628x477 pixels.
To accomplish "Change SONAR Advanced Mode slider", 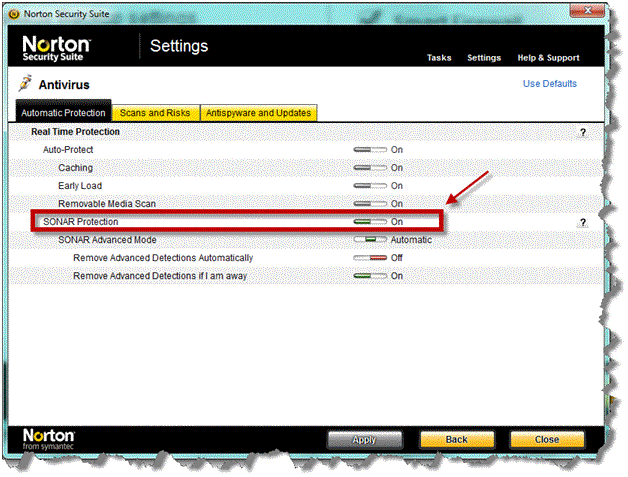I will pyautogui.click(x=370, y=240).
